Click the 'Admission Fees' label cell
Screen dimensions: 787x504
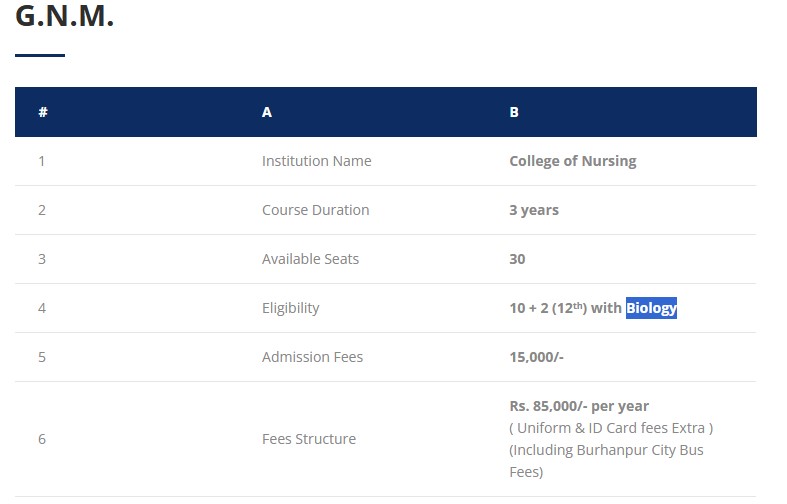(312, 357)
